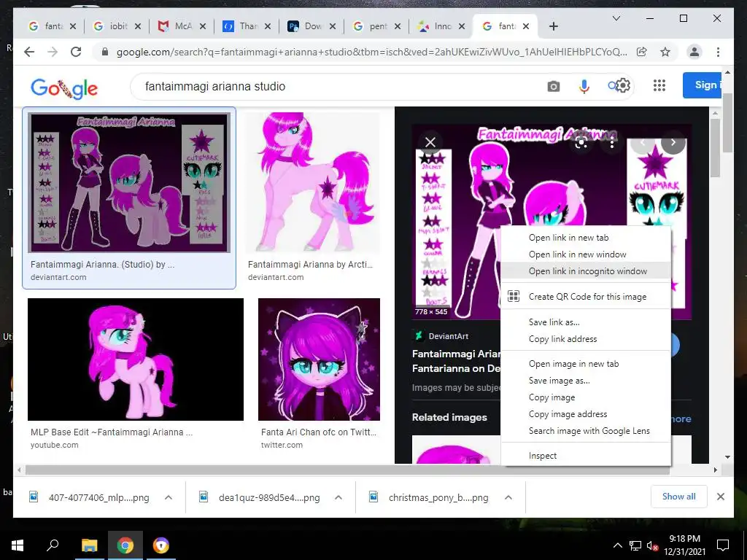This screenshot has width=747, height=560.
Task: Select Save image as...
Action: tap(586, 381)
